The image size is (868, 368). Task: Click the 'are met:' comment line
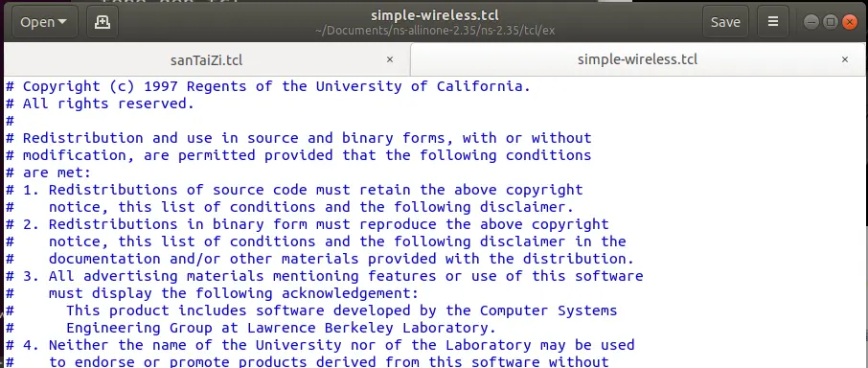[x=48, y=172]
